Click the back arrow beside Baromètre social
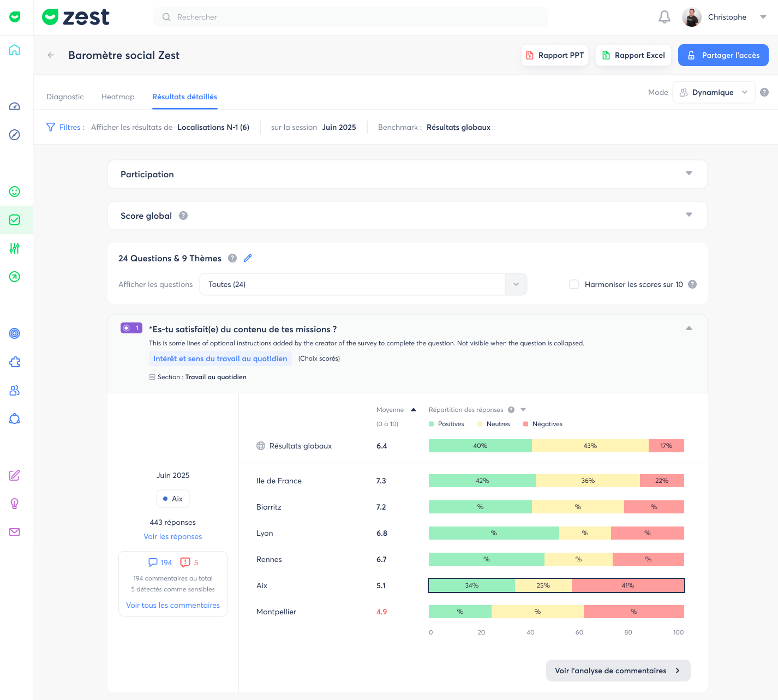This screenshot has width=778, height=700. [51, 55]
